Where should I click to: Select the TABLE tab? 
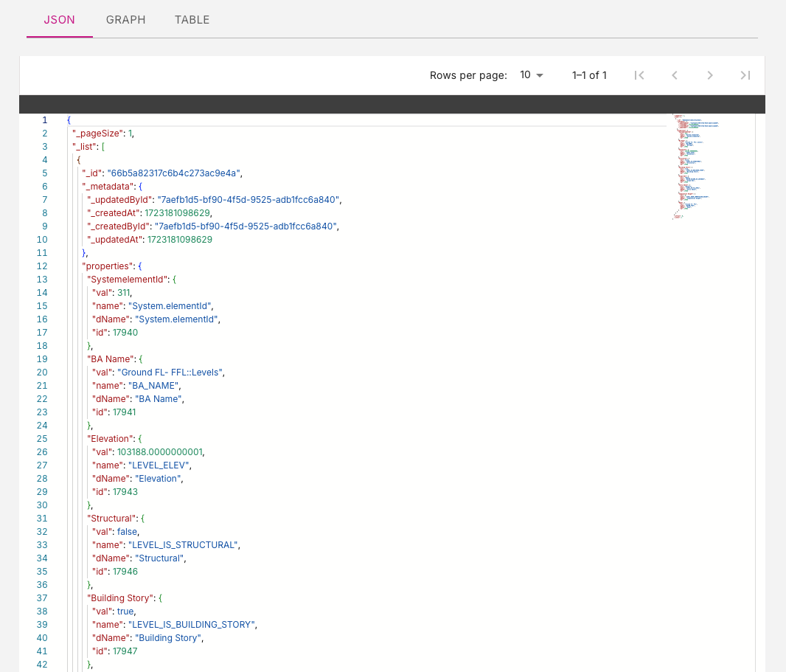click(x=192, y=20)
